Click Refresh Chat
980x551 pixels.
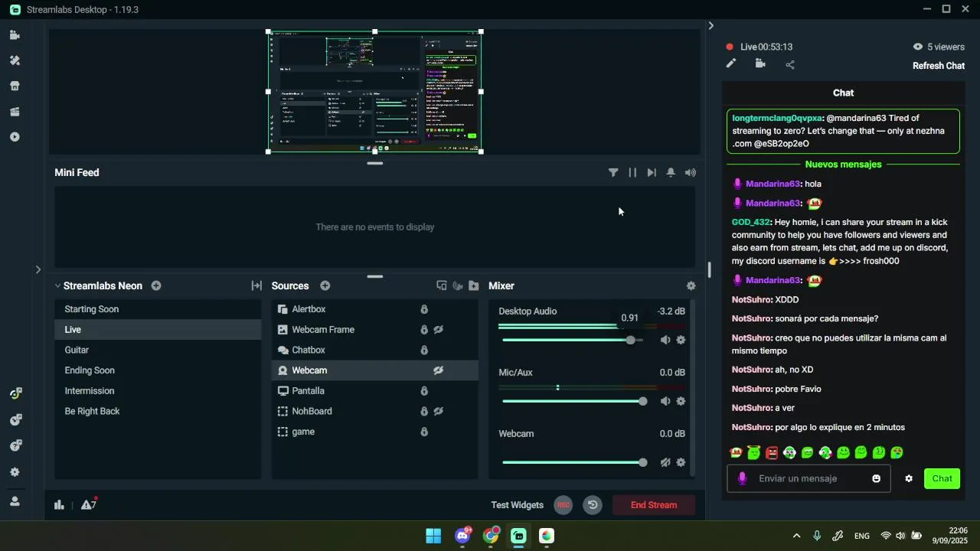click(938, 66)
